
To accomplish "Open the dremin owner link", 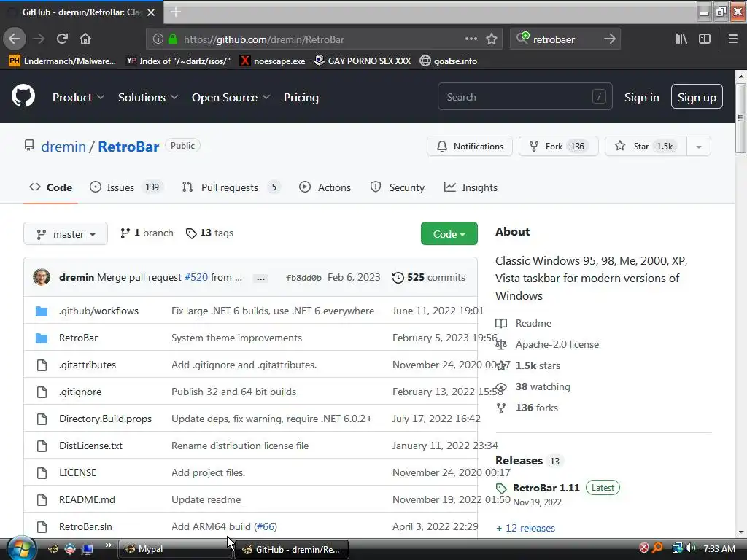I will tap(63, 147).
